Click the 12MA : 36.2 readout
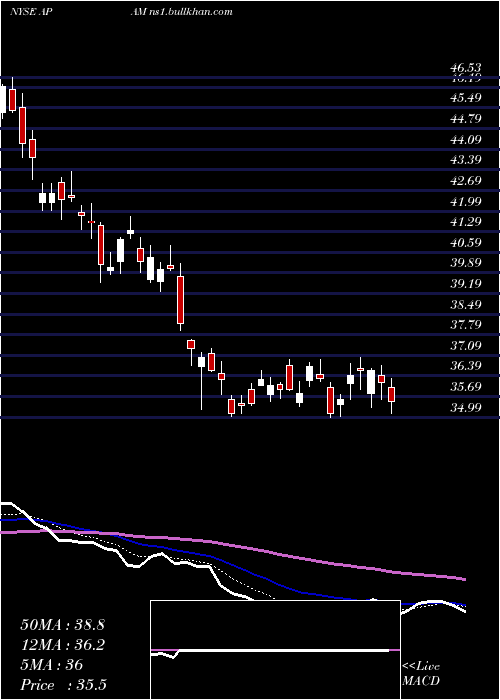Image resolution: width=500 pixels, height=700 pixels. [x=62, y=645]
